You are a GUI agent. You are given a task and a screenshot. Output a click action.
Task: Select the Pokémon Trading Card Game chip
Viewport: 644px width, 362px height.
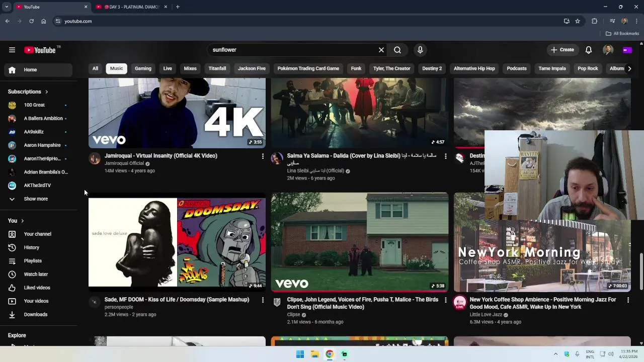click(308, 68)
